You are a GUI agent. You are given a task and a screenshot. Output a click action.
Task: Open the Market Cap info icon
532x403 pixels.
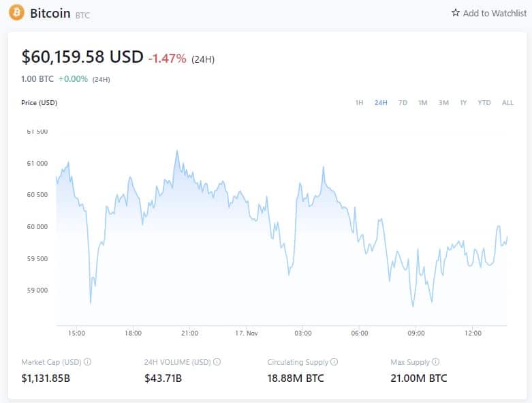pos(88,362)
